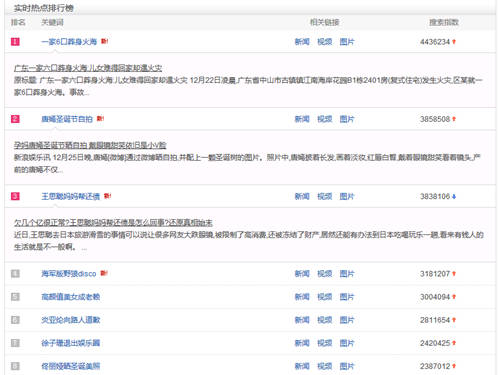Click the gray rank 4 badge
The image size is (500, 375).
click(x=15, y=274)
